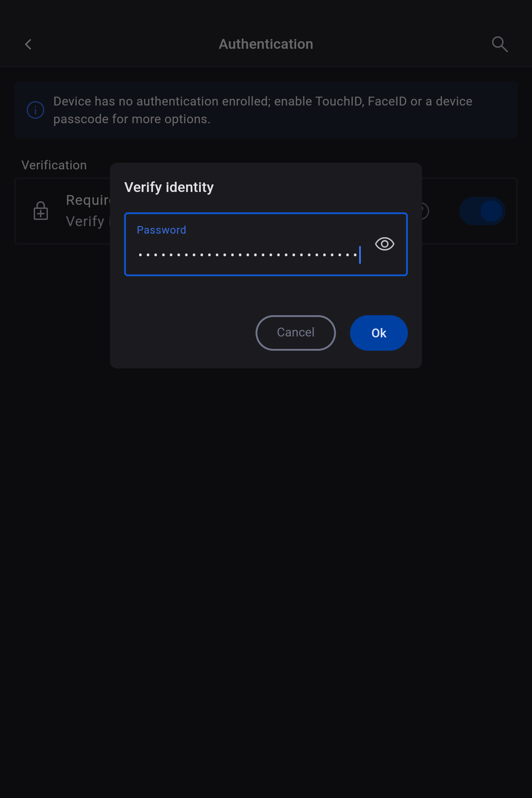Go back using the header arrow

28,44
